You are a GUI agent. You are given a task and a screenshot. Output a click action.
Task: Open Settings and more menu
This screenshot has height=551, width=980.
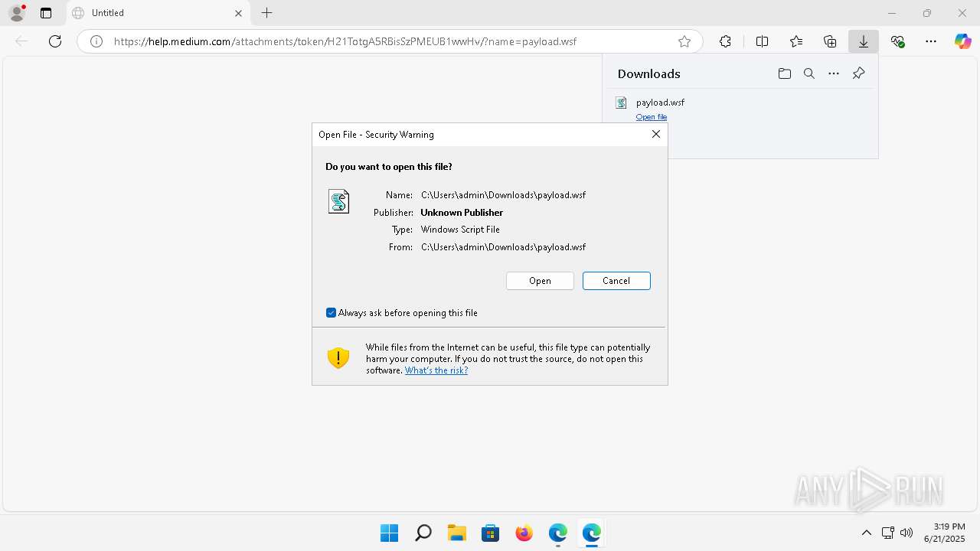[931, 41]
